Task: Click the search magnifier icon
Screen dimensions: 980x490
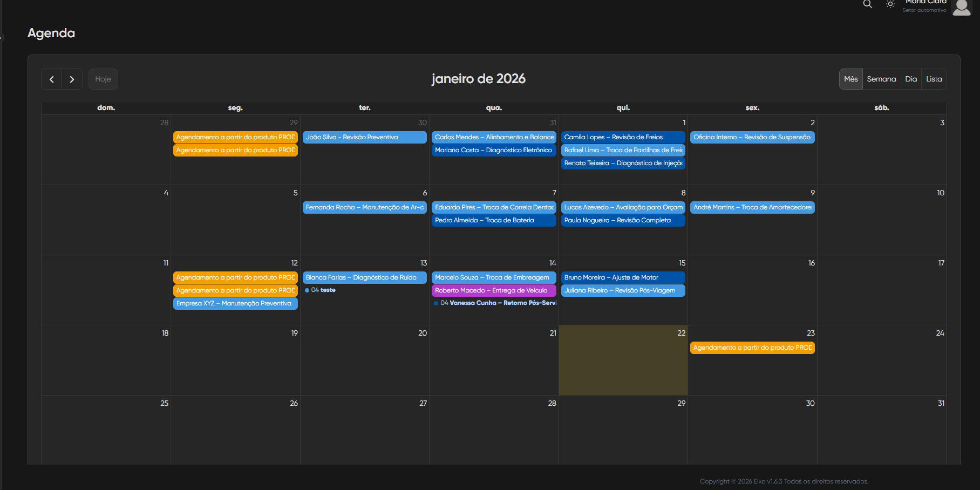Action: pyautogui.click(x=867, y=4)
